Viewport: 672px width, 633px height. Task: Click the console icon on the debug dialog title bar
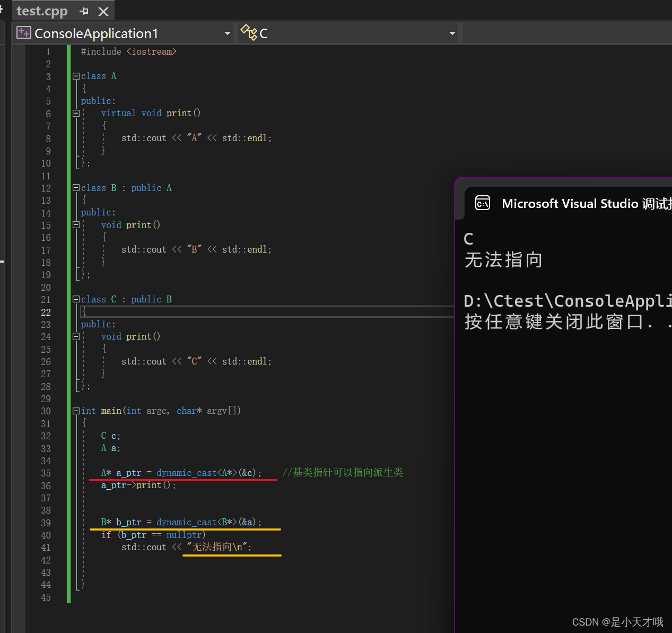[x=482, y=203]
